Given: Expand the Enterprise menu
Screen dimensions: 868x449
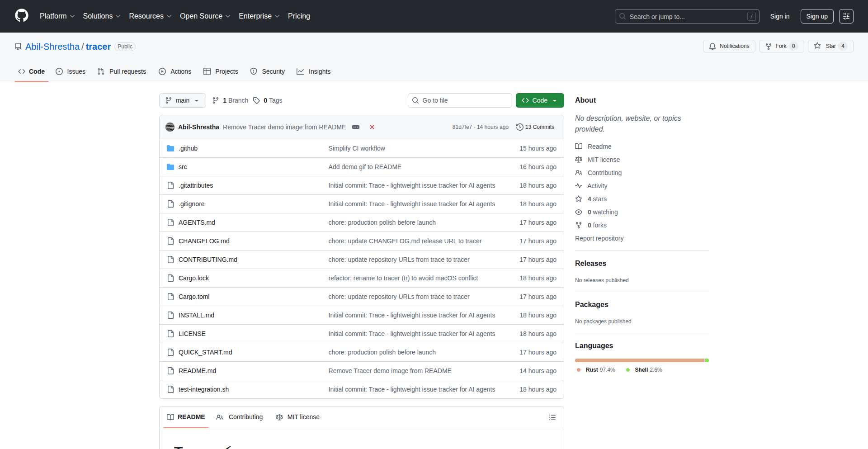Looking at the screenshot, I should coord(259,16).
